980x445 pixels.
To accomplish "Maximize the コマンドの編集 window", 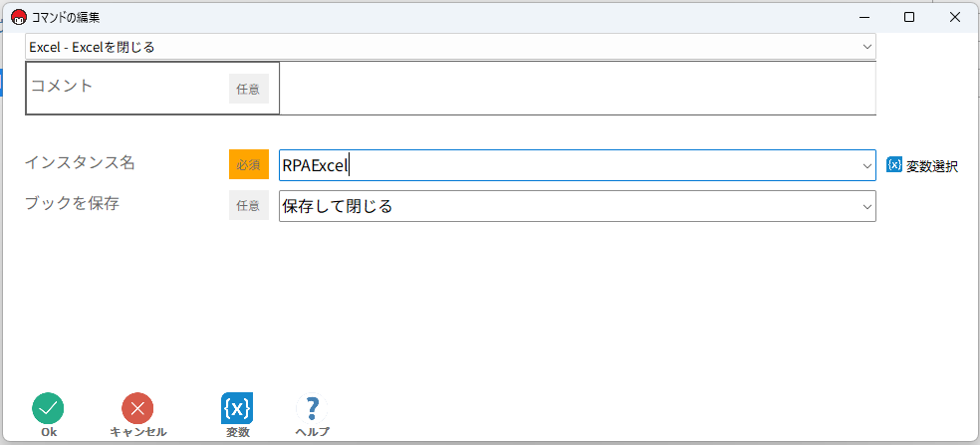I will coord(908,17).
